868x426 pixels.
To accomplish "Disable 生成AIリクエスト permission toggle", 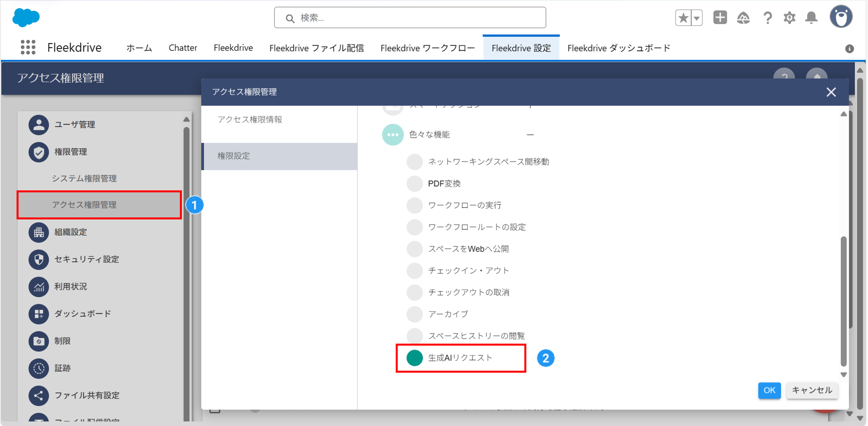I will pyautogui.click(x=414, y=358).
